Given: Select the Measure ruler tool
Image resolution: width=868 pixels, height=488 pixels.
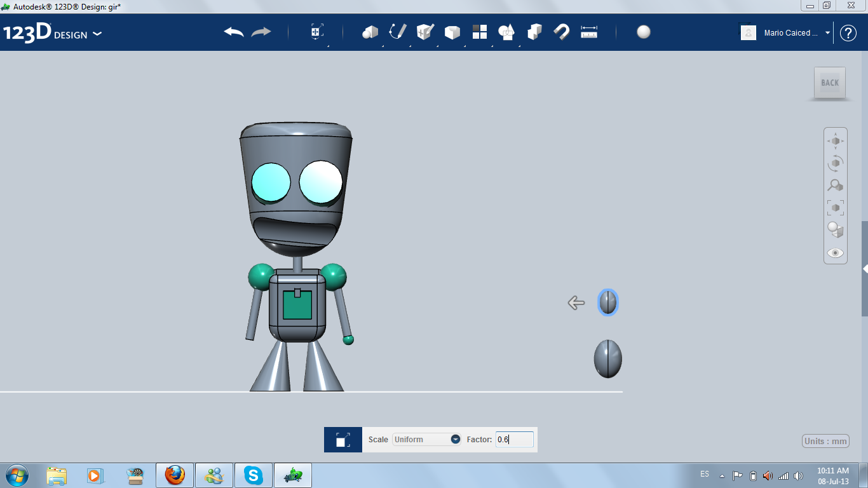Looking at the screenshot, I should [x=589, y=32].
